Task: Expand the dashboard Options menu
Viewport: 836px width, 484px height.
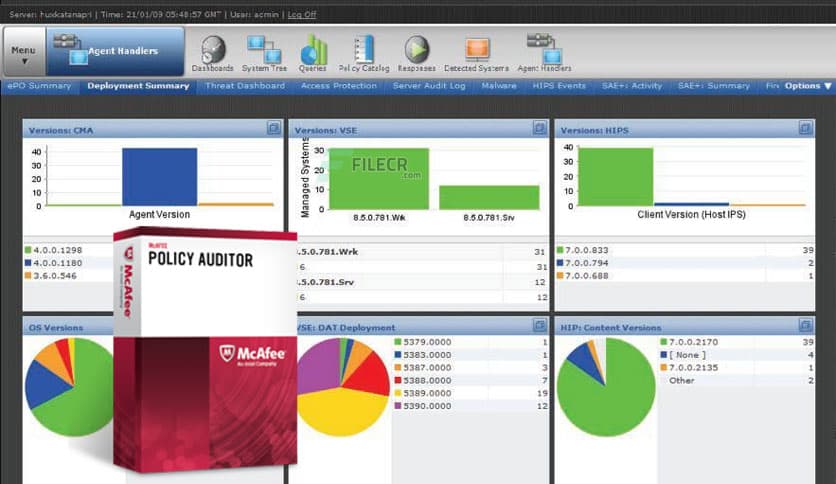Action: (807, 86)
